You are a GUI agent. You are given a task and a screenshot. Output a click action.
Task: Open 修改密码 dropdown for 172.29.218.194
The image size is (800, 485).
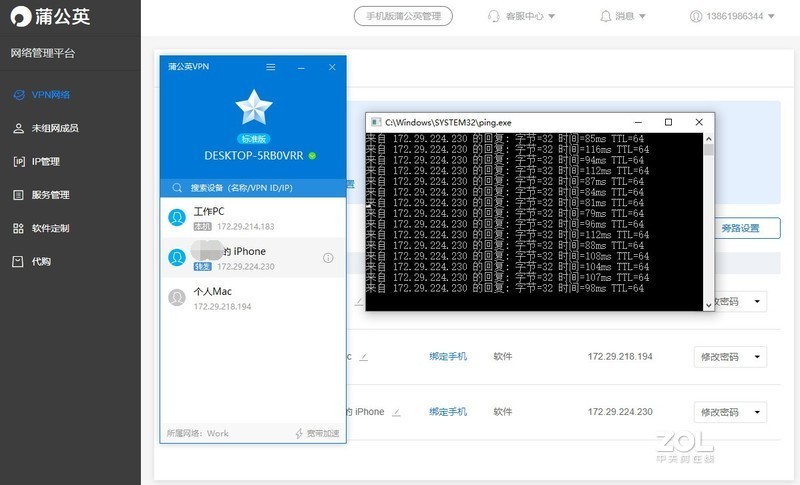click(x=730, y=357)
